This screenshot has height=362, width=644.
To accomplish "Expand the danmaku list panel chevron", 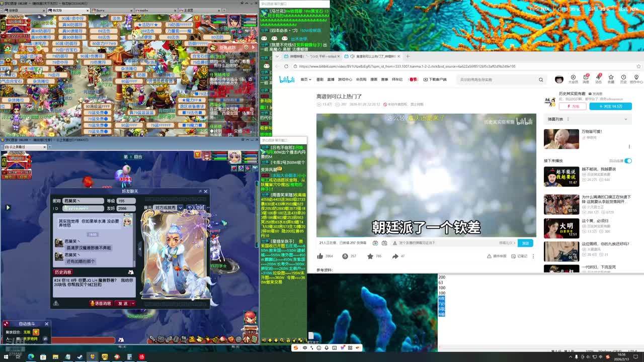I will coord(625,119).
